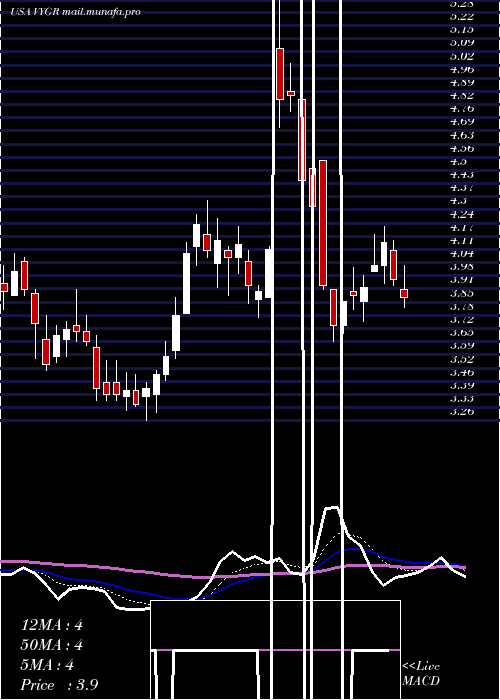Click the 50MA : 4 indicator reading
This screenshot has height=700, width=500.
pos(52,645)
